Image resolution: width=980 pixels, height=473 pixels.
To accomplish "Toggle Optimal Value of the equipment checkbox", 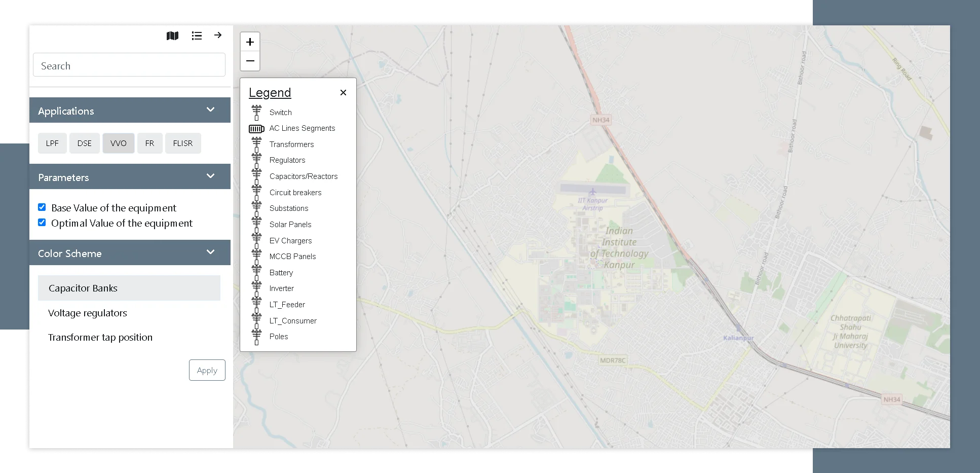I will coord(42,223).
